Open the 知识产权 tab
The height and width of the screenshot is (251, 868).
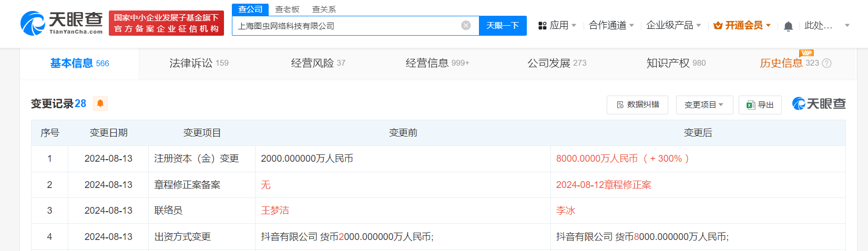[676, 64]
